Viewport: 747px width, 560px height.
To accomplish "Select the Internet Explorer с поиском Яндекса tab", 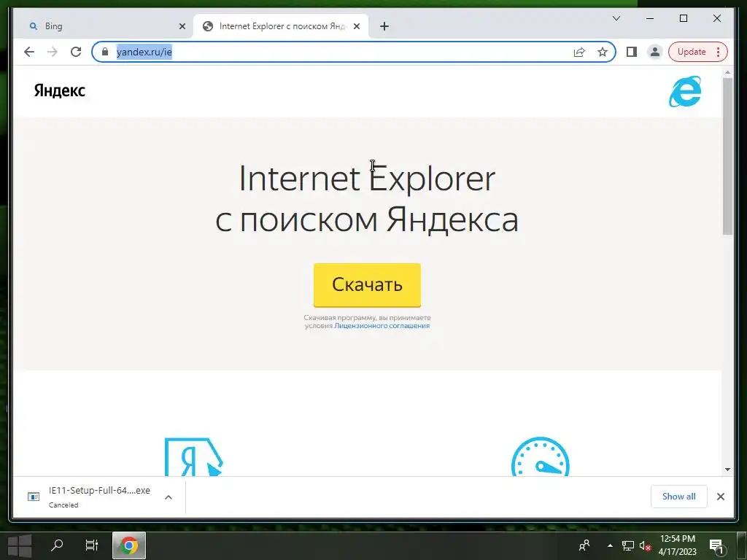I will coord(280,26).
